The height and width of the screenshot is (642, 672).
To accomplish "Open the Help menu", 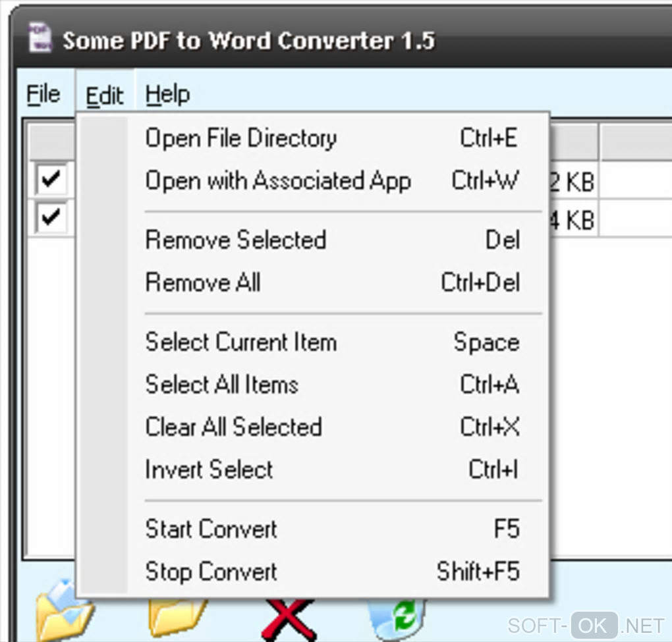I will [x=167, y=94].
